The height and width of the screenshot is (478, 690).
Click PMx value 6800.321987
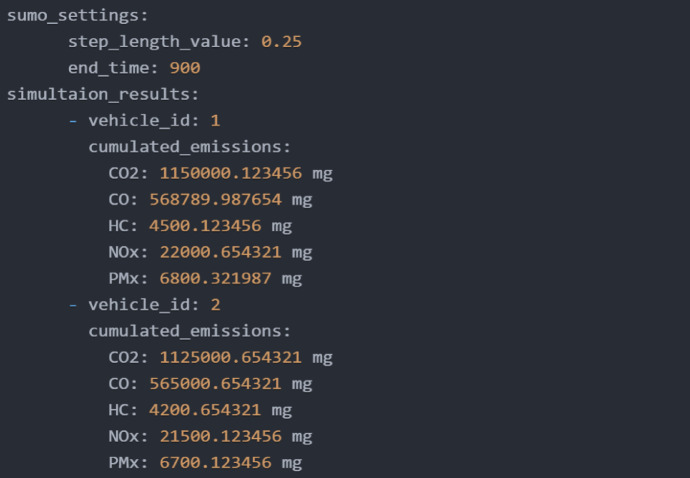click(215, 279)
